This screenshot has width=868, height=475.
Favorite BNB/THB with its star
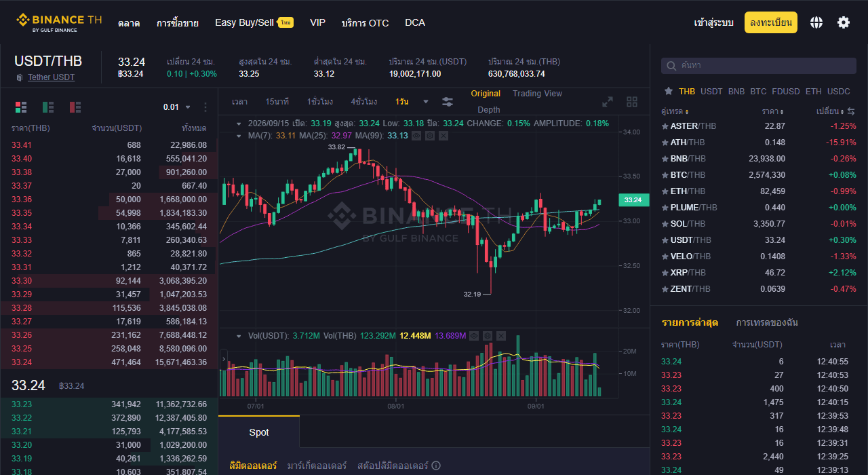[x=665, y=159]
